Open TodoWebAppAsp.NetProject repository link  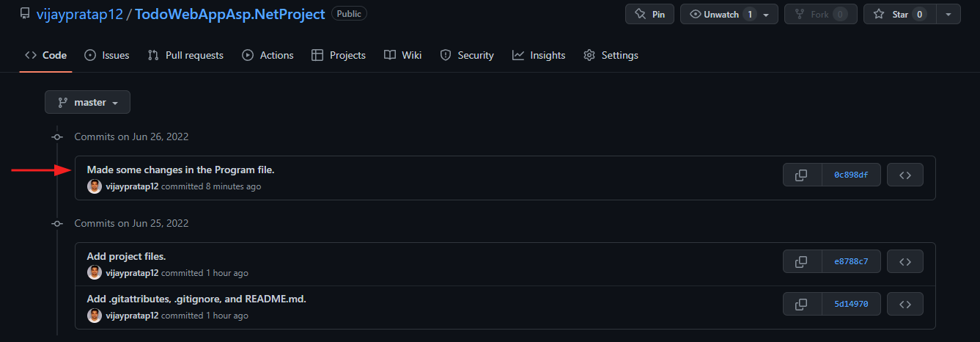[x=230, y=14]
